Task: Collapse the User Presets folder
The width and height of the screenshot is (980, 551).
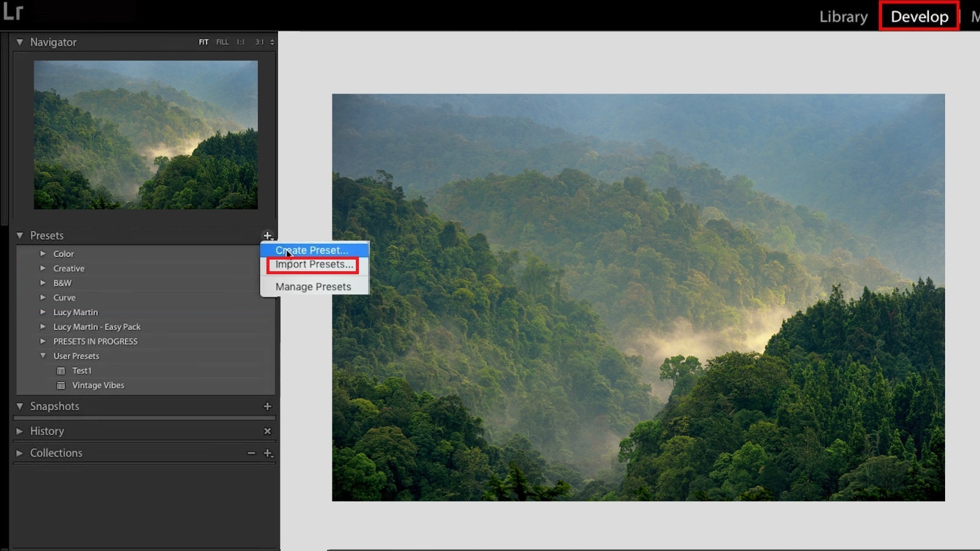Action: 43,356
